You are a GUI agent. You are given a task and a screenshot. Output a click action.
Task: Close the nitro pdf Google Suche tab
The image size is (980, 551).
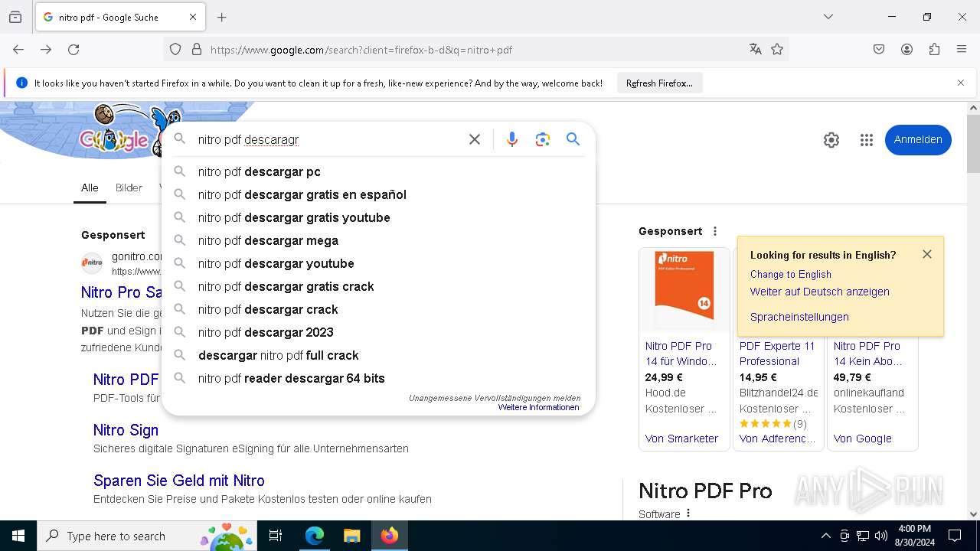[193, 17]
